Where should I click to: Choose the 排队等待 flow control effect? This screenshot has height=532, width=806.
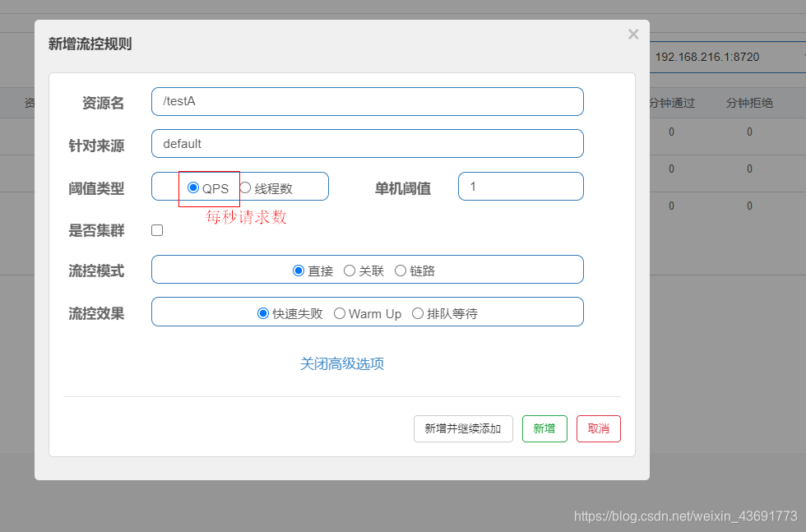418,312
